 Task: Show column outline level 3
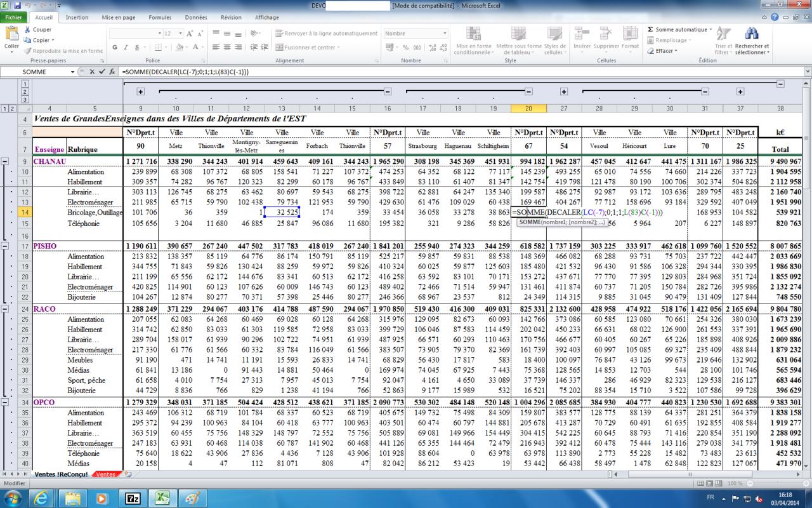(25, 100)
